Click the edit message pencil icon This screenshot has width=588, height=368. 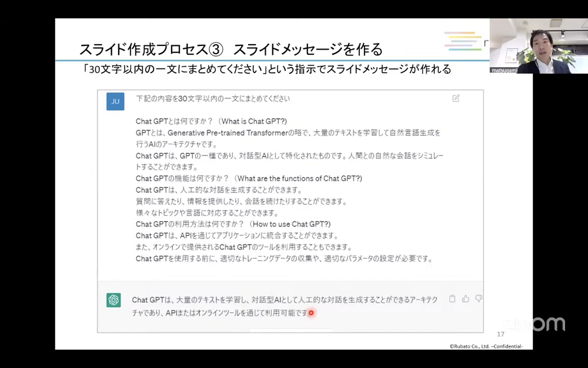click(456, 98)
